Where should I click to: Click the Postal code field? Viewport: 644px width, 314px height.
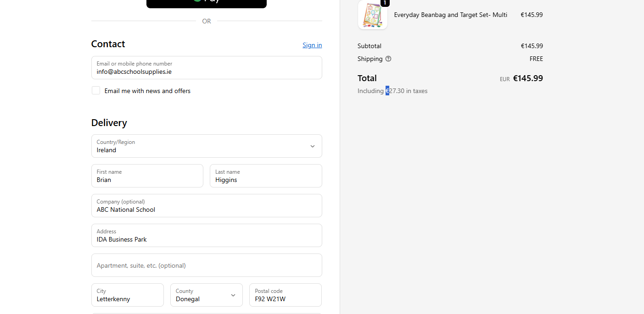click(285, 295)
